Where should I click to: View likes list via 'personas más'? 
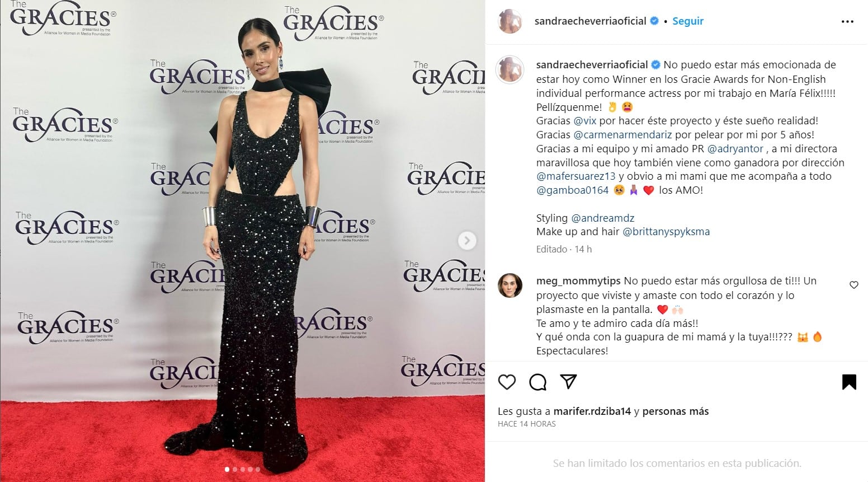(x=675, y=411)
